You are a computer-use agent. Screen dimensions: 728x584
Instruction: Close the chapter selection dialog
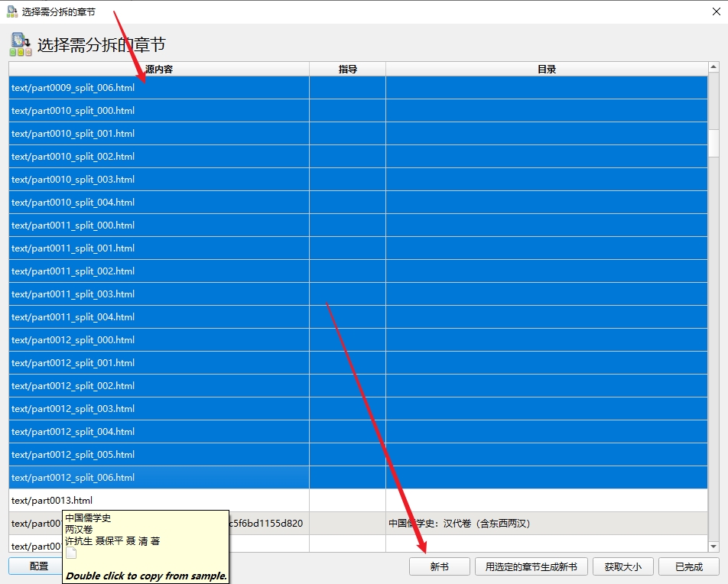[716, 11]
